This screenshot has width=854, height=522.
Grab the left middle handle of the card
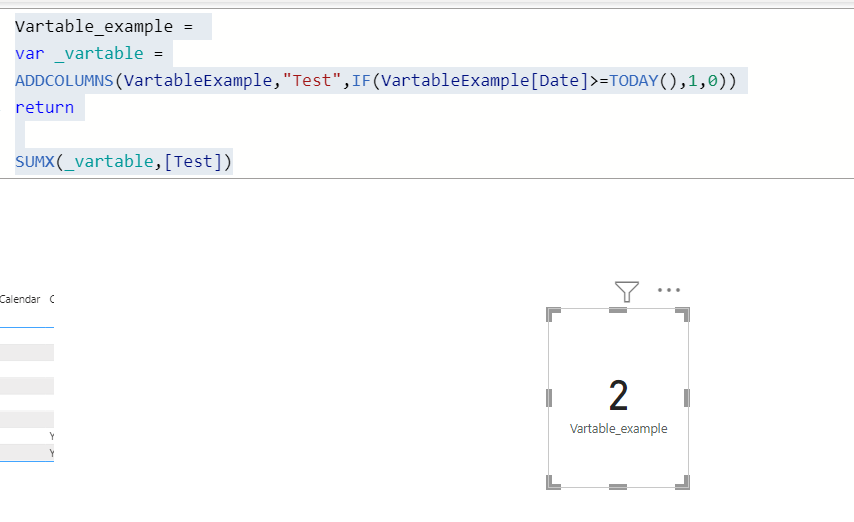point(549,398)
